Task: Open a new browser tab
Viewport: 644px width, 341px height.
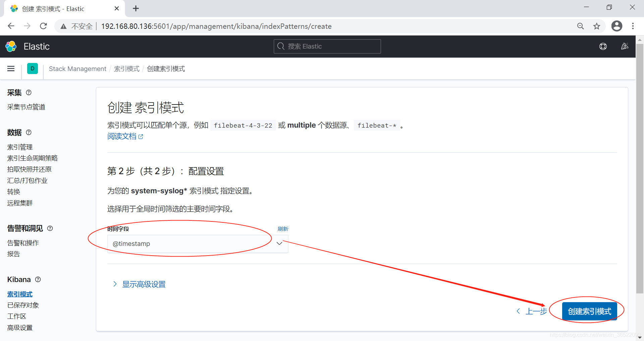Action: coord(136,9)
